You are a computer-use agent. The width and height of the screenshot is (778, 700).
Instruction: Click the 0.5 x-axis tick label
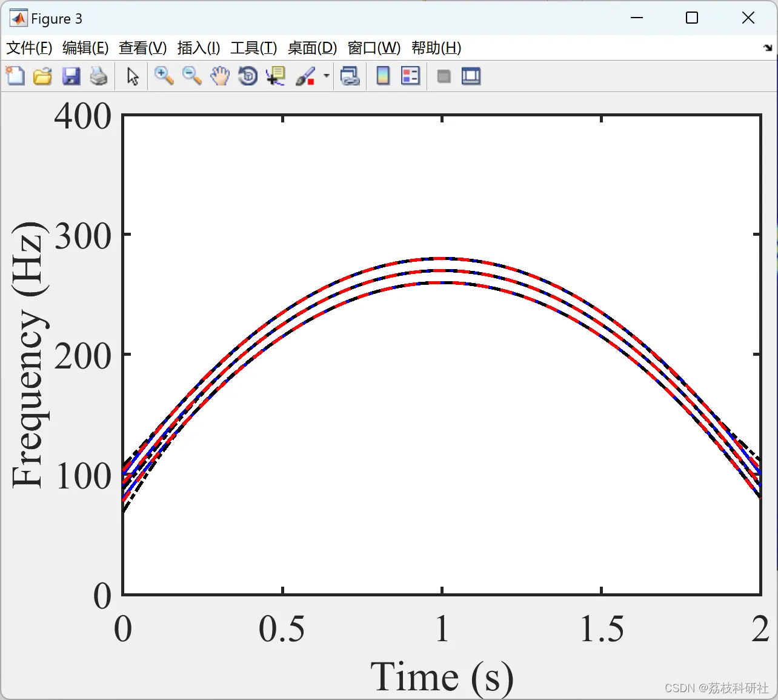click(x=282, y=628)
